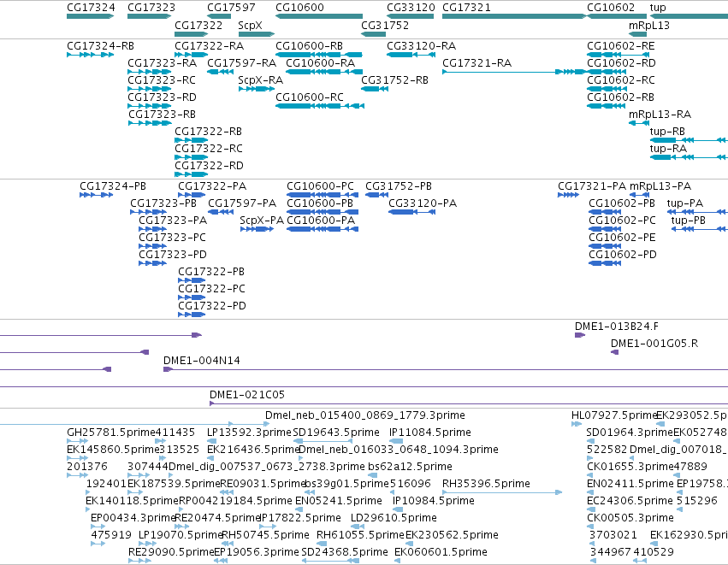Click transcript CG10600-RC
This screenshot has height=565, width=728.
[x=310, y=97]
